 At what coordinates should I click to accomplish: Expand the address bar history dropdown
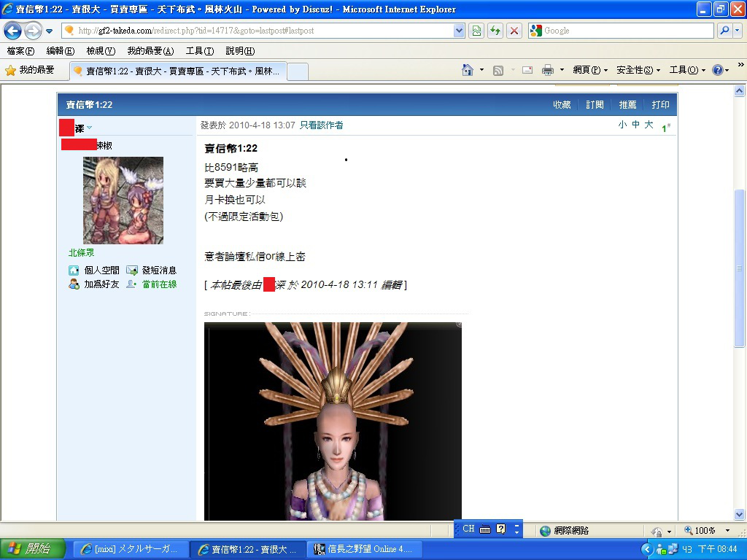coord(459,31)
